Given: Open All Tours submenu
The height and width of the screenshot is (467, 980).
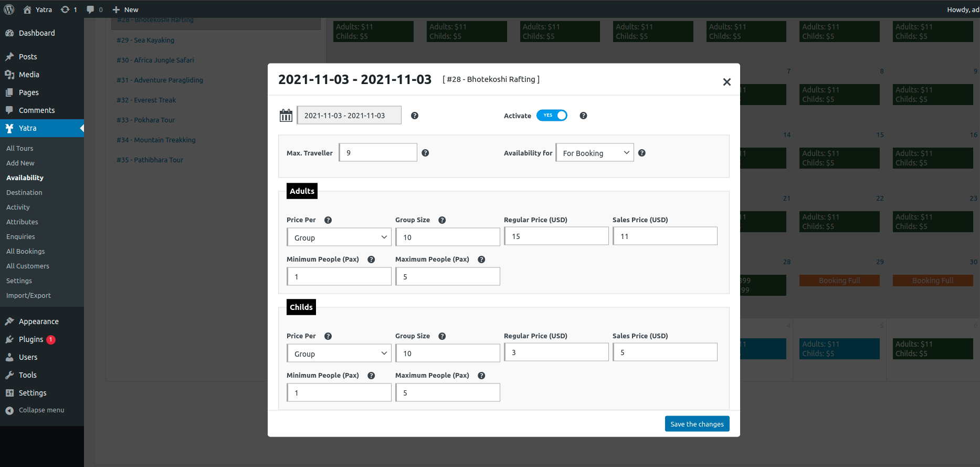Looking at the screenshot, I should click(20, 149).
